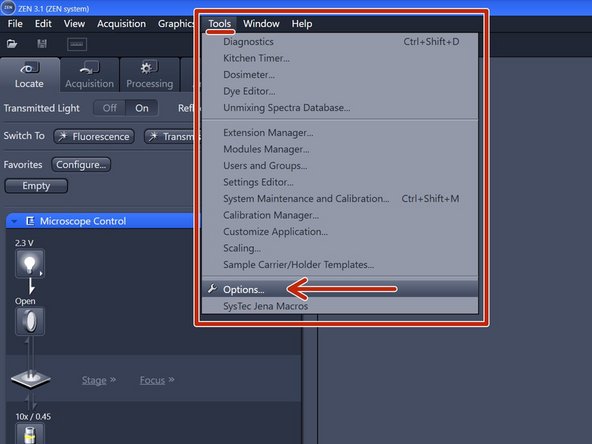The width and height of the screenshot is (592, 444).
Task: Click the stage platform icon
Action: coord(31,379)
